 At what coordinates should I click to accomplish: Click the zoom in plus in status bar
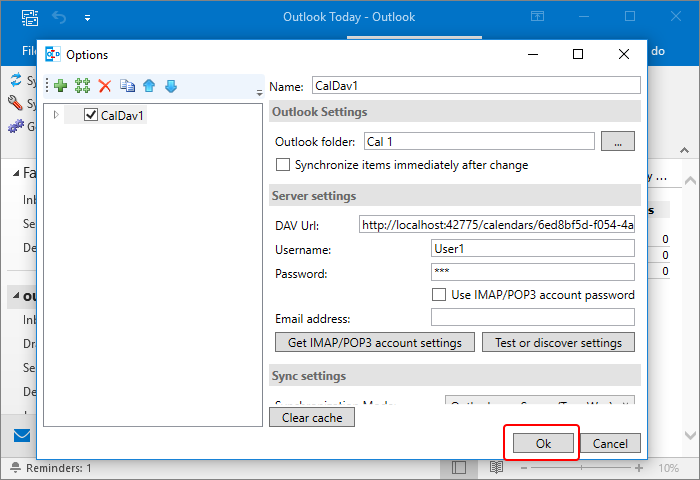639,467
